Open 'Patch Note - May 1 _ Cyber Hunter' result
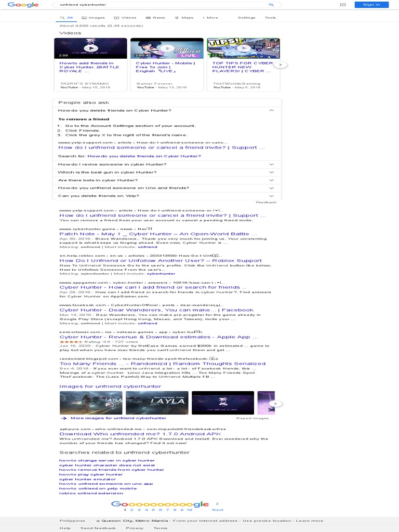 [158, 234]
